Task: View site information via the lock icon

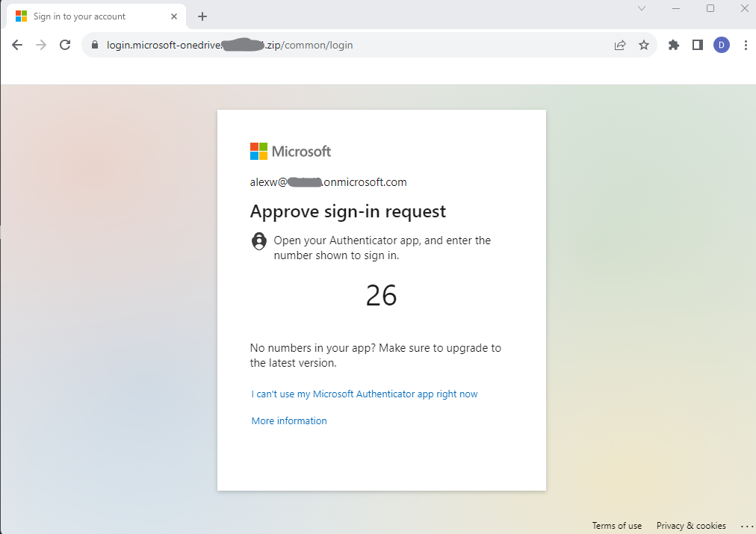Action: [95, 45]
